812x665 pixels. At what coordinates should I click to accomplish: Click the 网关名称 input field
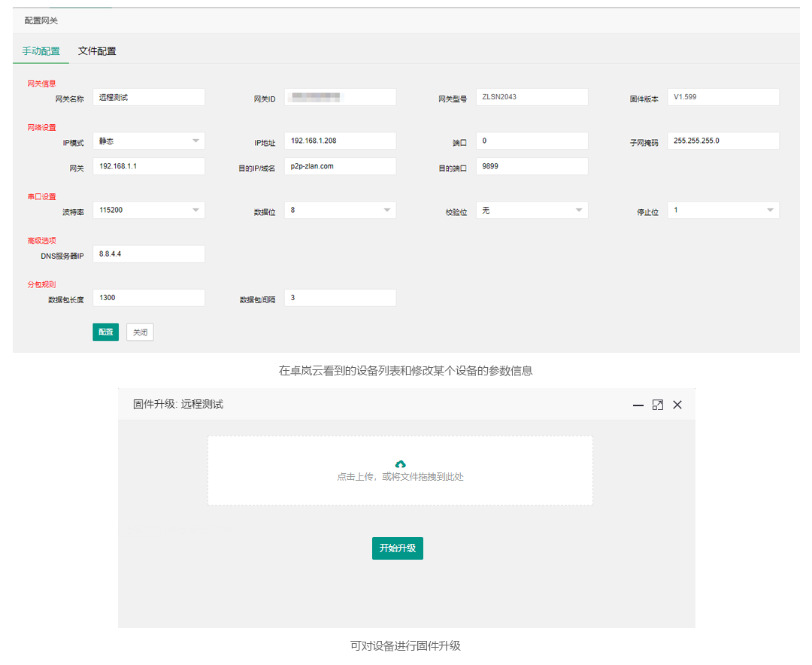pos(149,97)
